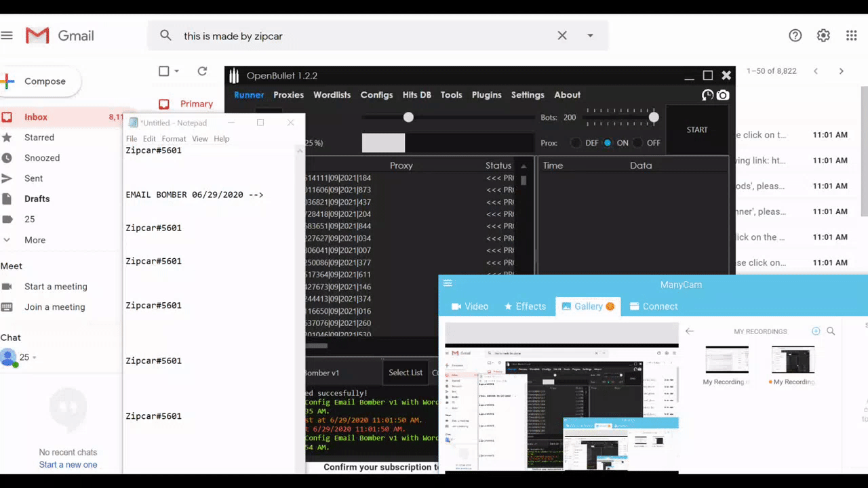
Task: Open the Plugins tab in OpenBullet
Action: pyautogui.click(x=487, y=95)
